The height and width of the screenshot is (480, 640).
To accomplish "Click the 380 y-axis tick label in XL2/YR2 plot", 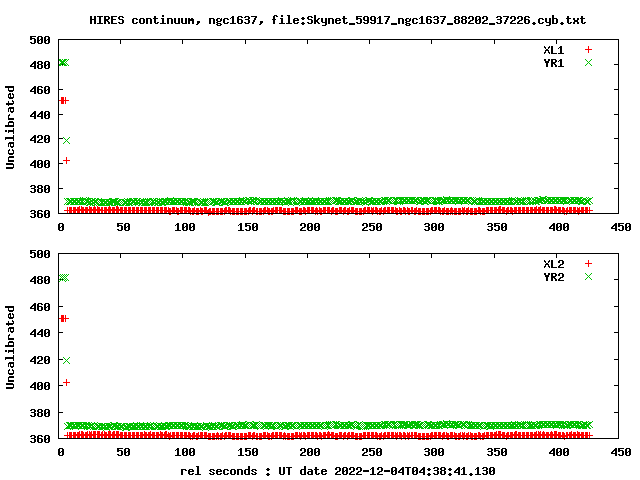I will [40, 413].
